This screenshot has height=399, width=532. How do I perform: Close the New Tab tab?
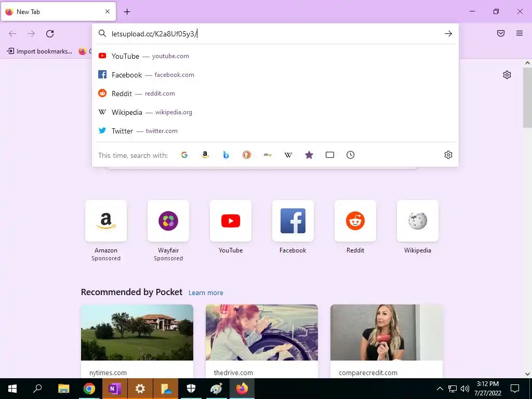click(108, 11)
